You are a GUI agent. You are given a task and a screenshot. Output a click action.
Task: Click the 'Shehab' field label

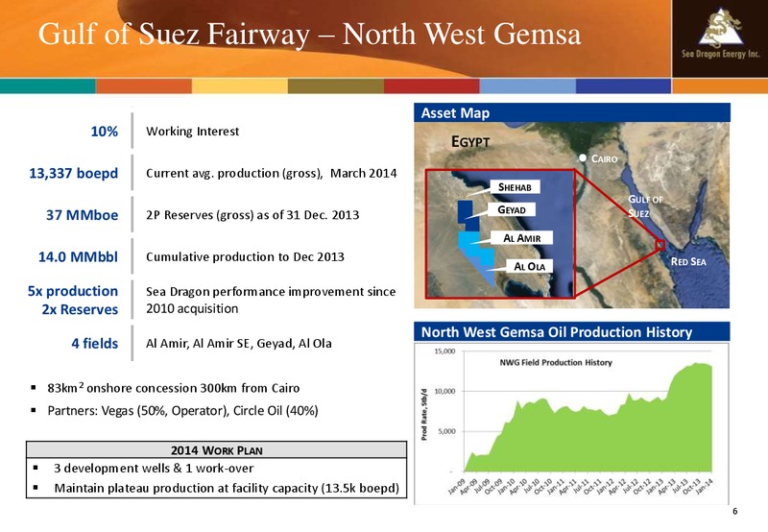click(x=515, y=187)
